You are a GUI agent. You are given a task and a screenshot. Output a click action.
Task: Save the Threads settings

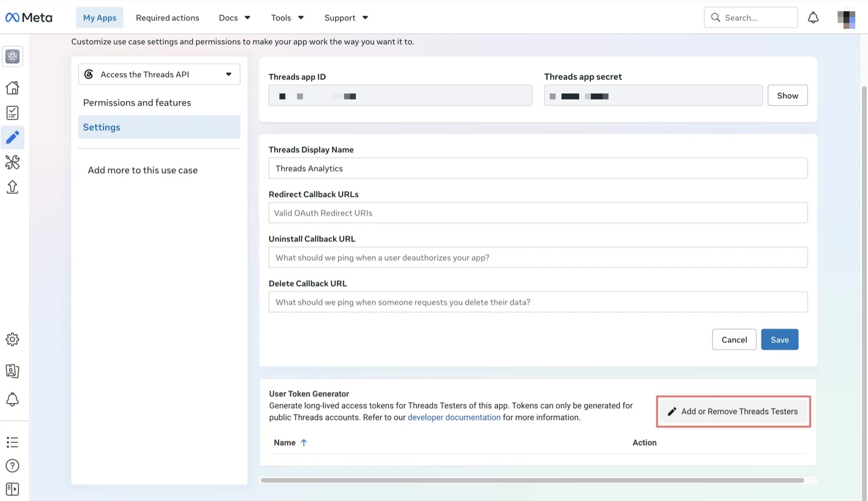point(779,340)
